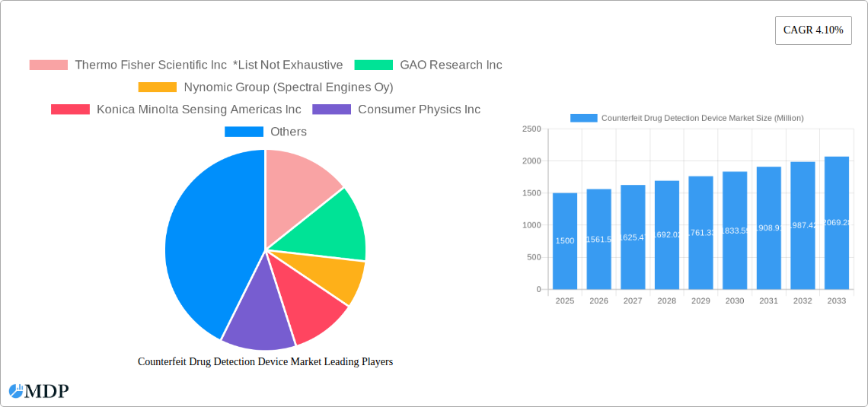Click the 2000 y-axis tick label
The height and width of the screenshot is (407, 868).
coord(531,161)
